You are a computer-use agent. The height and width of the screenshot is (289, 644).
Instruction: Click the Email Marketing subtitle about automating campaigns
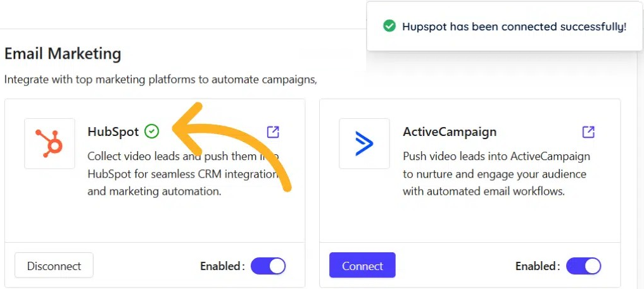click(160, 80)
